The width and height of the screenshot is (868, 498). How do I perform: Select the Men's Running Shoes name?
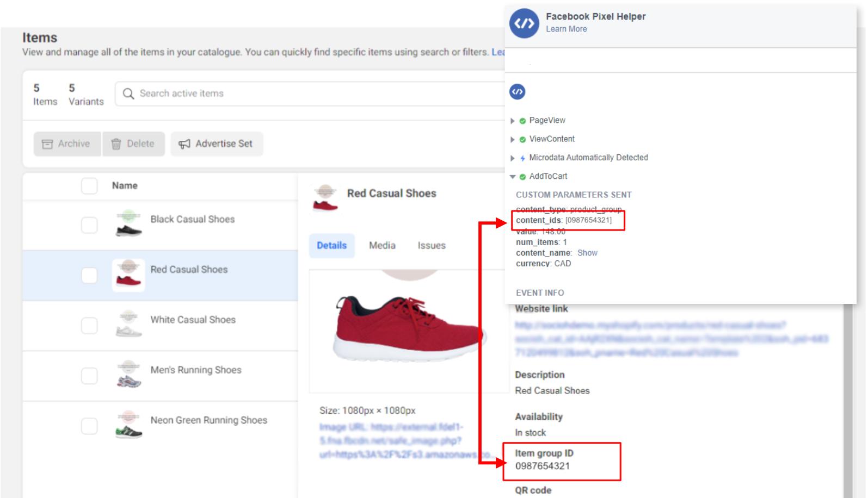coord(196,370)
